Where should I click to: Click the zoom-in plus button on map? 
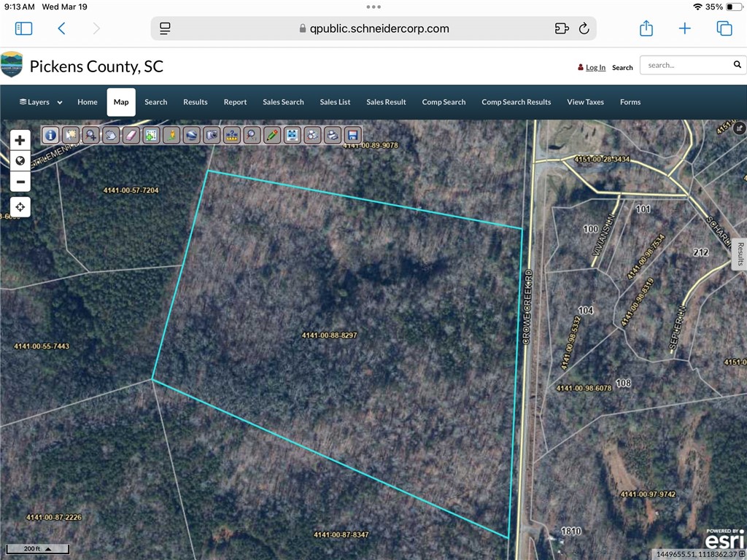[x=20, y=139]
